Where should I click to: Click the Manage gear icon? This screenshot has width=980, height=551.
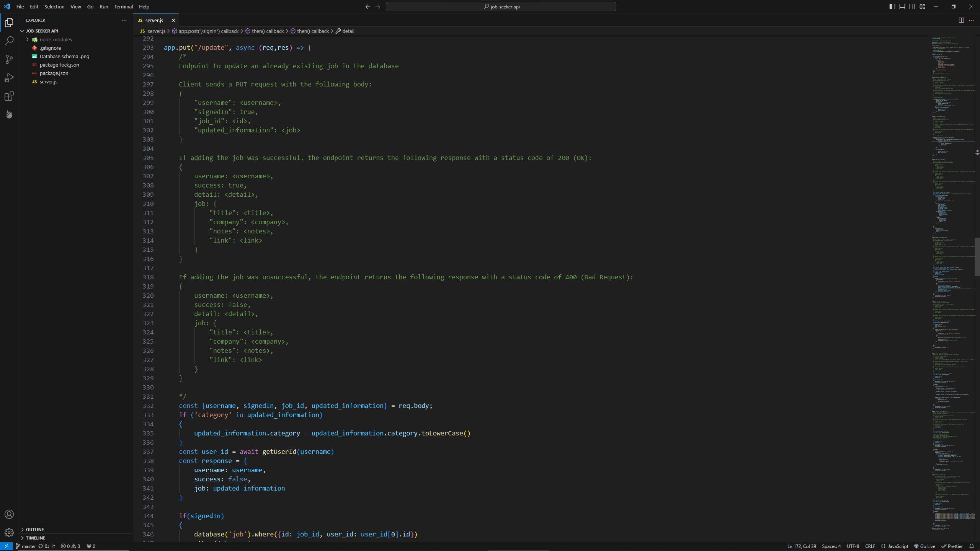tap(9, 532)
